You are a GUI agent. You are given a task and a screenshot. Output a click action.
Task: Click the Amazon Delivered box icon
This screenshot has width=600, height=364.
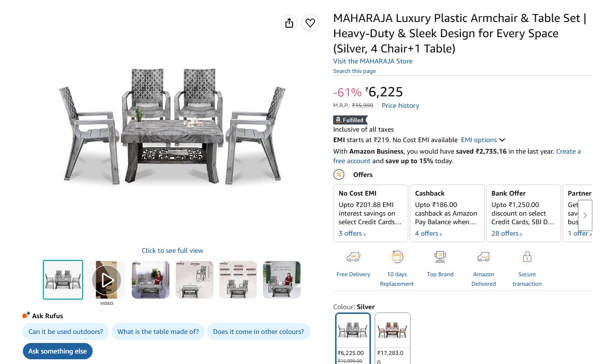pyautogui.click(x=484, y=257)
